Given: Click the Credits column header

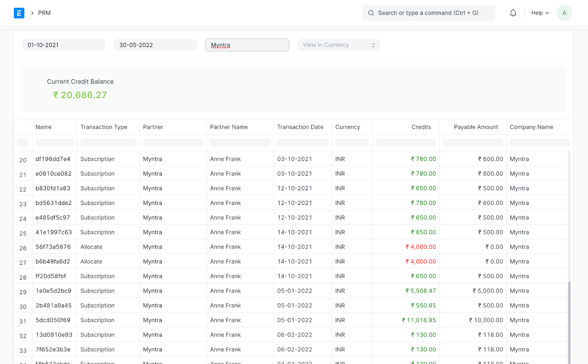Looking at the screenshot, I should [421, 127].
